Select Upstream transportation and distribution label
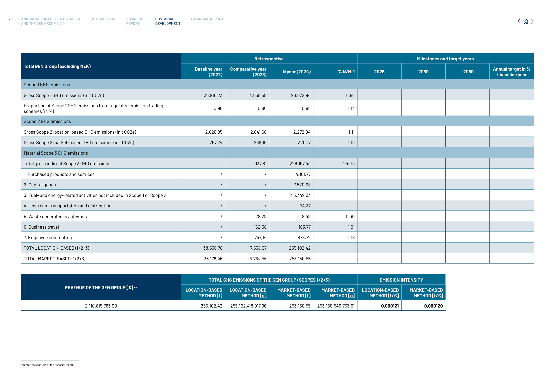This screenshot has height=392, width=555. pos(68,206)
